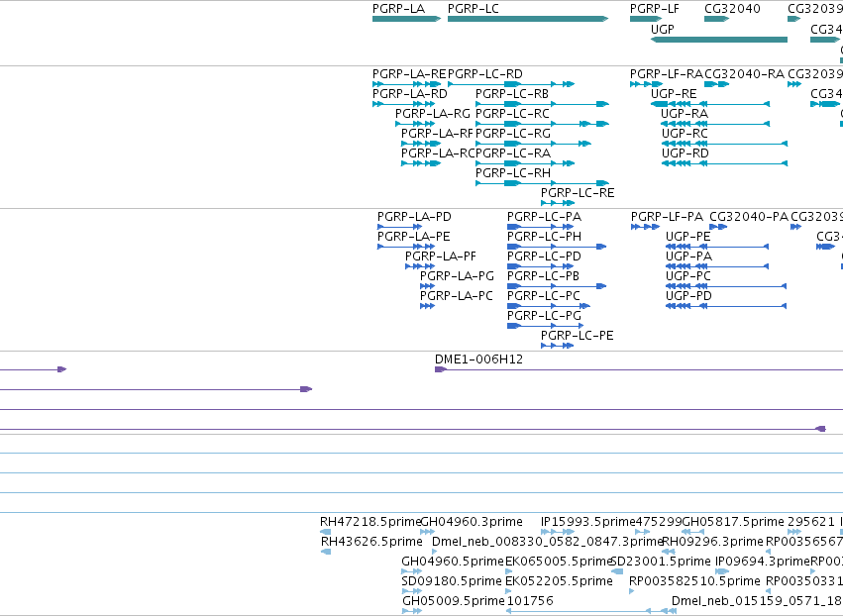Click EST IP09694.3prime
The height and width of the screenshot is (616, 843).
pyautogui.click(x=722, y=571)
